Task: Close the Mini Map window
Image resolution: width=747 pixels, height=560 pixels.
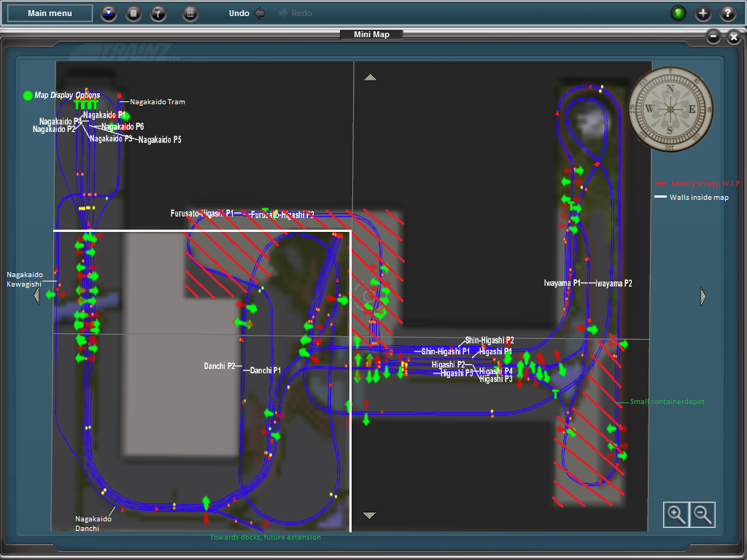Action: point(734,36)
